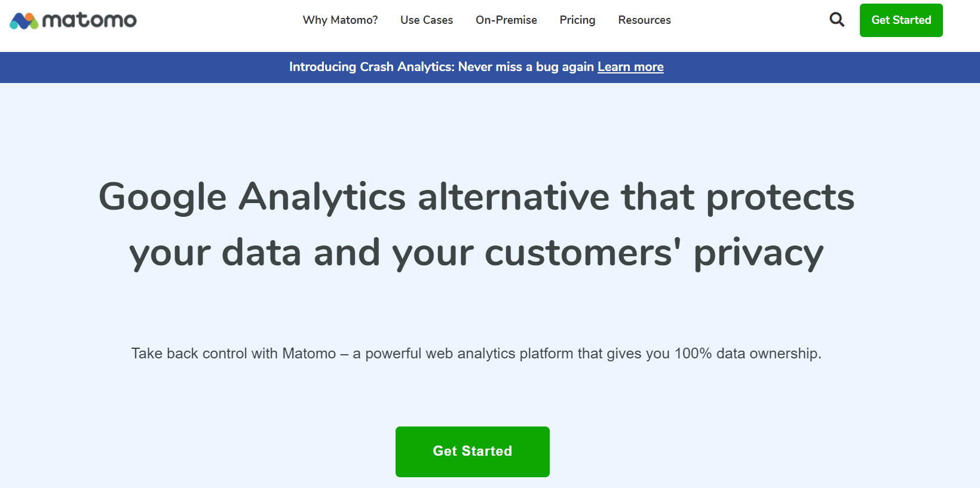Click "Never miss a bug again" text
The image size is (980, 488).
pyautogui.click(x=526, y=67)
